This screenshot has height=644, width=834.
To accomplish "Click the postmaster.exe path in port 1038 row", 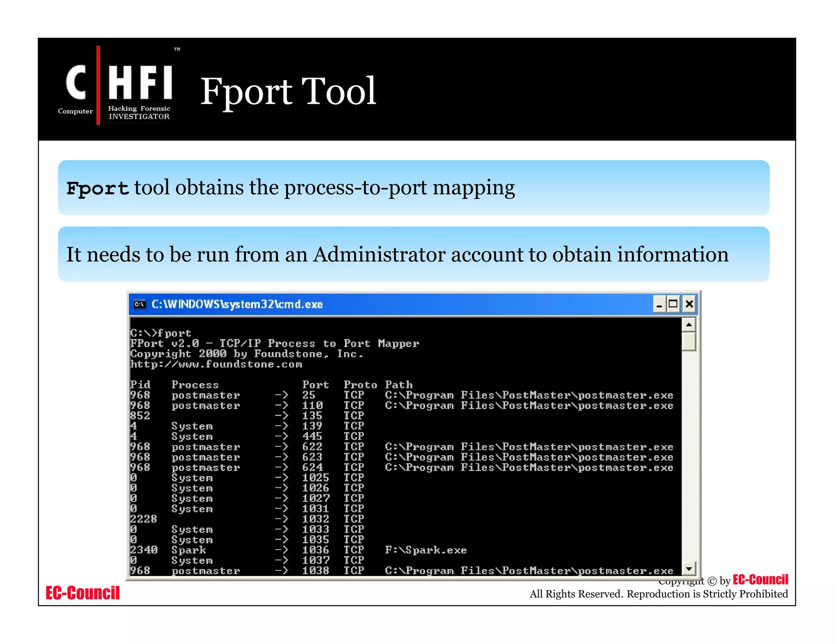I will pyautogui.click(x=529, y=571).
